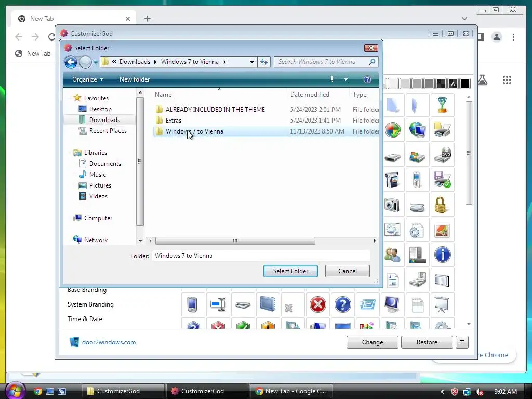The image size is (532, 399).
Task: Select the flatbed scanner icon
Action: pos(243,304)
